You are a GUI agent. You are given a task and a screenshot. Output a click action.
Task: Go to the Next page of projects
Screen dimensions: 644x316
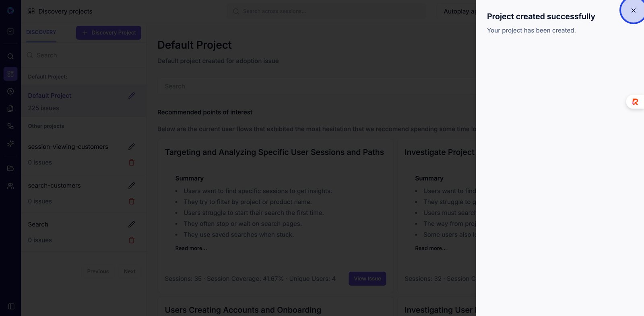click(x=130, y=271)
